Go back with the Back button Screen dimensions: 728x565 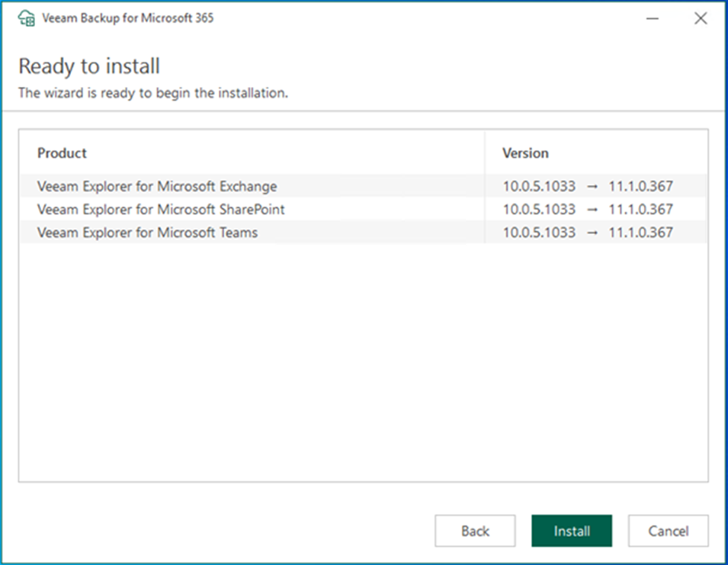click(475, 531)
